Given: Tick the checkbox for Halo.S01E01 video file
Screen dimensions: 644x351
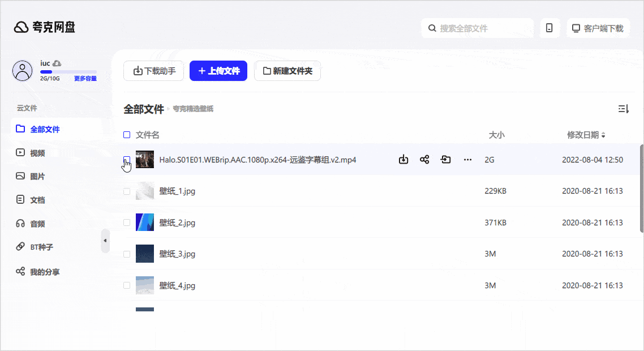Looking at the screenshot, I should click(127, 160).
